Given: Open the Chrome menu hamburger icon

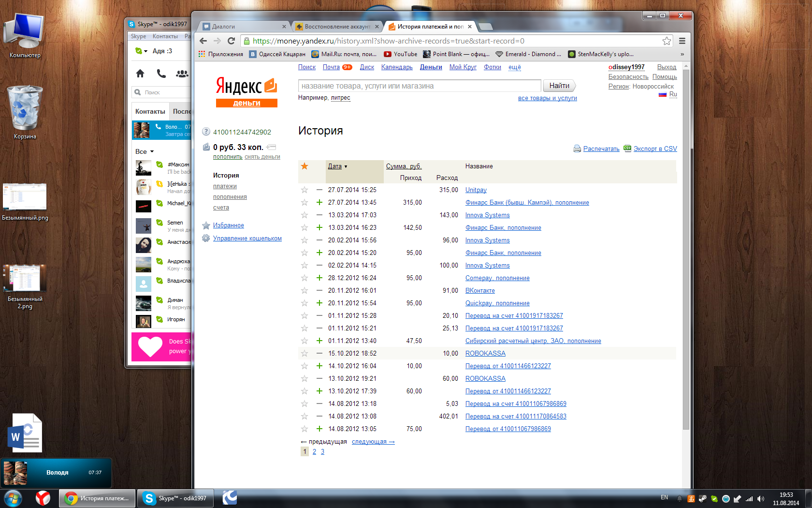Looking at the screenshot, I should point(682,41).
